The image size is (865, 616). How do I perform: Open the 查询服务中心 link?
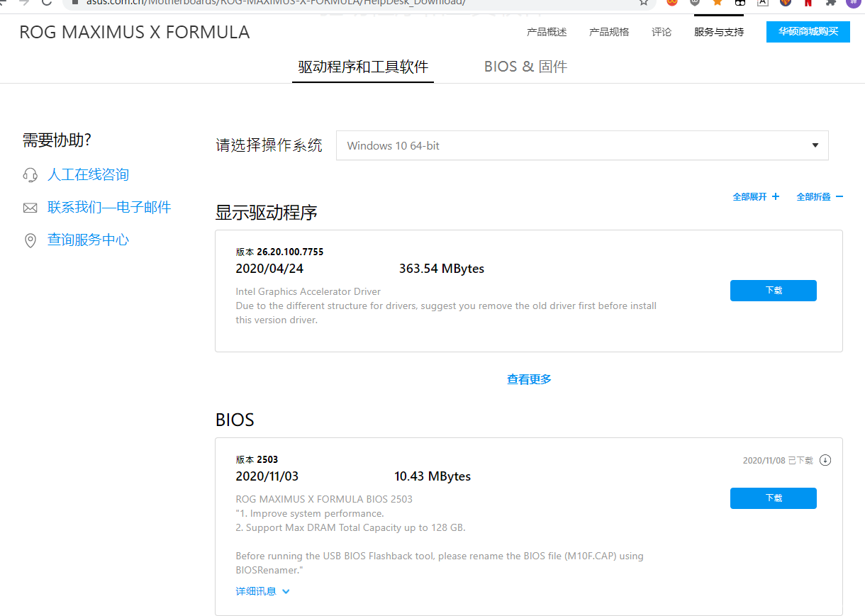click(x=88, y=240)
